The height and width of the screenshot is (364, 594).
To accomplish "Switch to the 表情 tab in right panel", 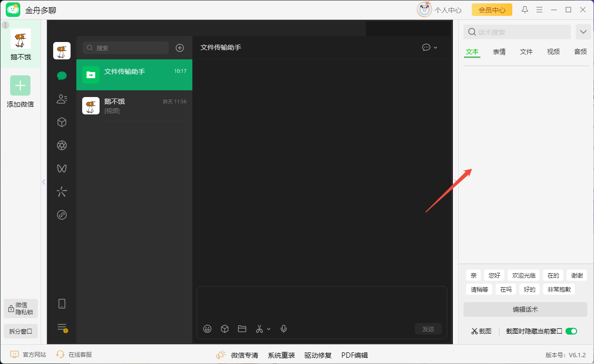I will [x=499, y=52].
